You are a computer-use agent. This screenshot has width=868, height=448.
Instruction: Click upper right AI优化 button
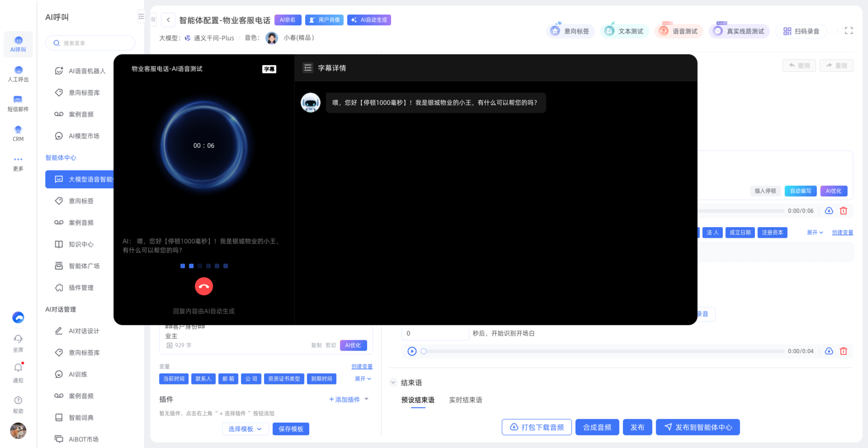tap(834, 191)
